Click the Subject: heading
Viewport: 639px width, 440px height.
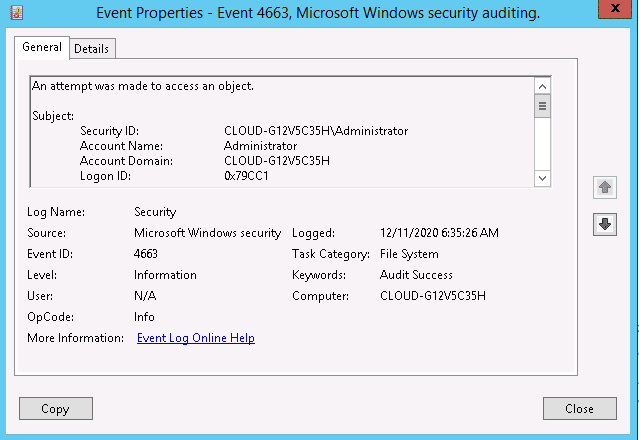pos(53,116)
